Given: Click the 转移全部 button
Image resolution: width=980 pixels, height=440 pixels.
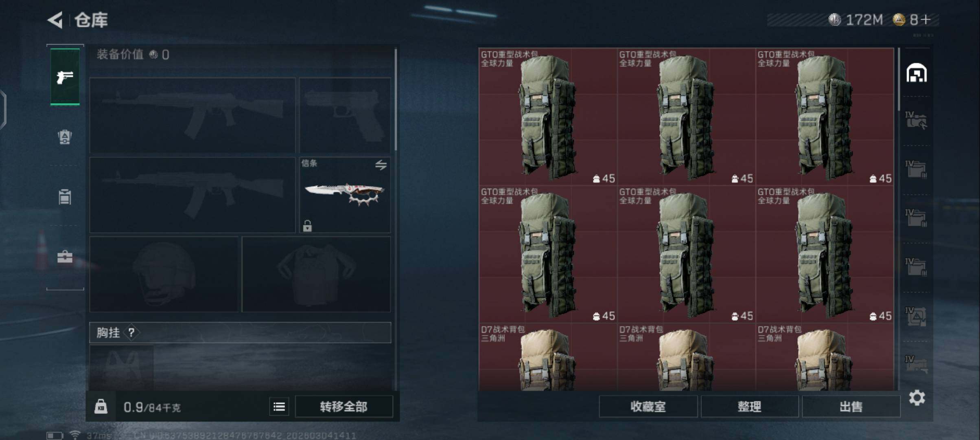Looking at the screenshot, I should tap(344, 407).
